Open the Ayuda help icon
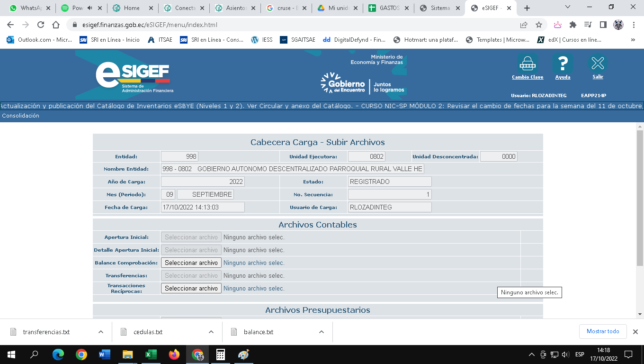 pos(563,64)
